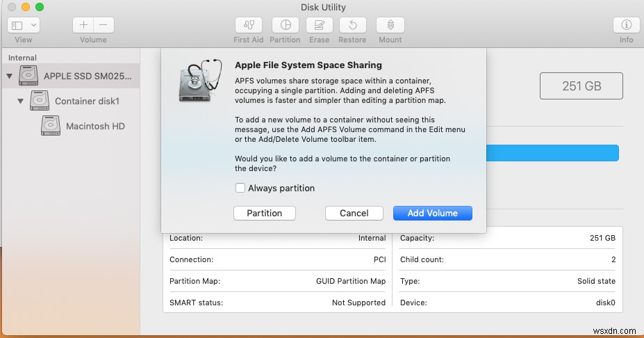644x338 pixels.
Task: Collapse the Container disk1 disclosure triangle
Action: tap(21, 101)
